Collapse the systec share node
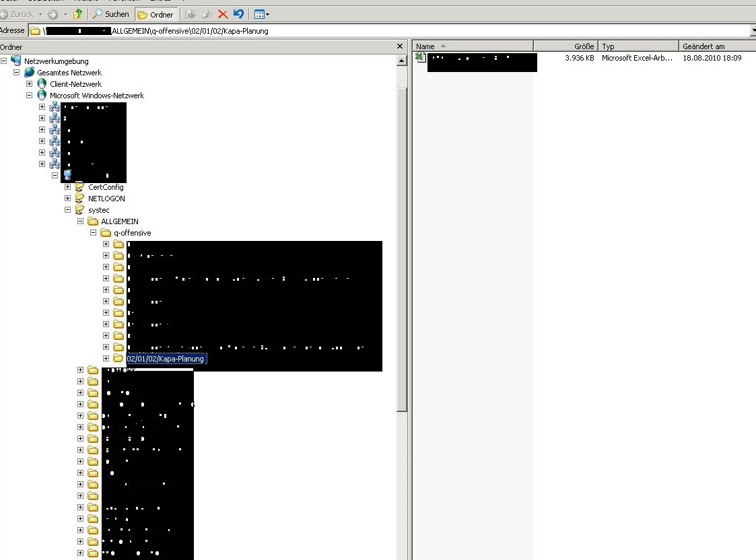The image size is (756, 560). [x=67, y=210]
